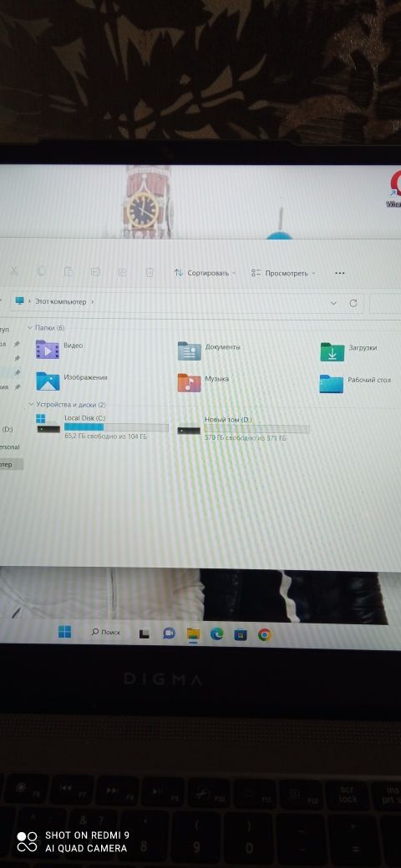401x868 pixels.
Task: Select the Музыка folder
Action: point(203,382)
